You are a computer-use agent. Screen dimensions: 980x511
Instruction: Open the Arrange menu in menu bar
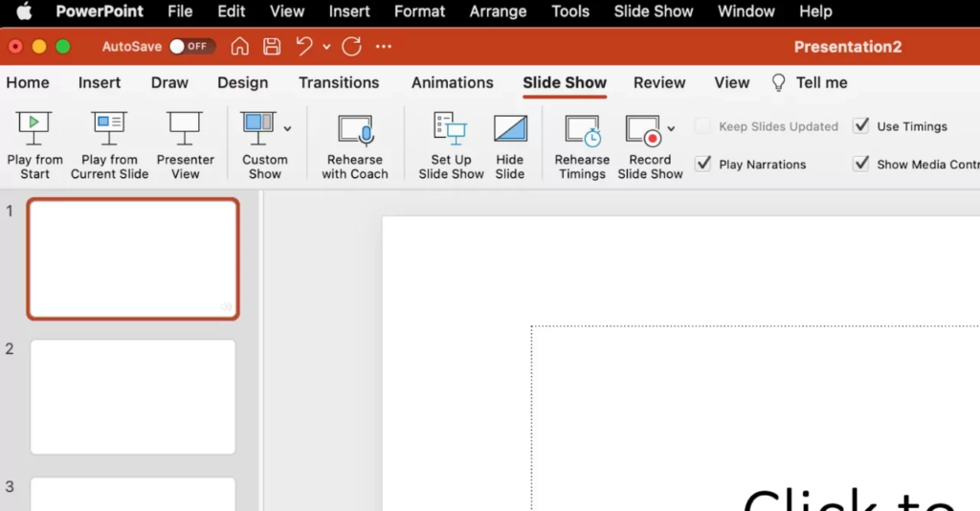498,11
